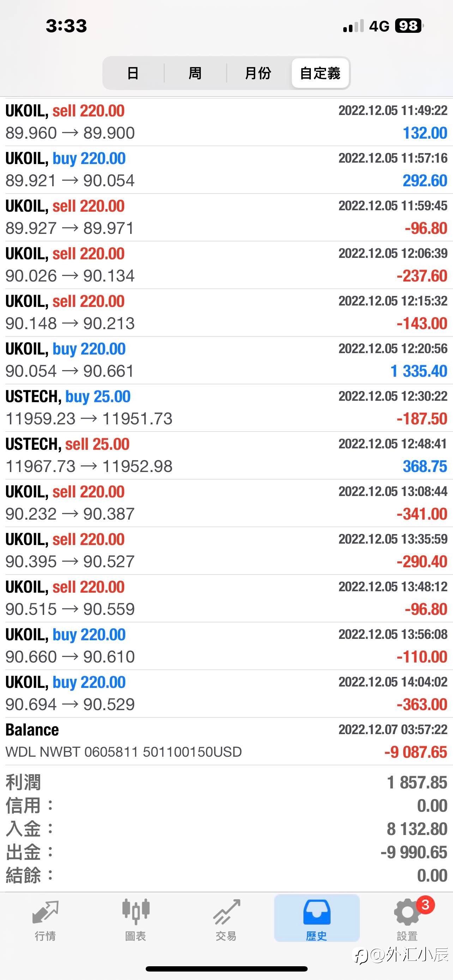The height and width of the screenshot is (980, 453).
Task: Switch to the 日 day period
Action: [x=133, y=73]
